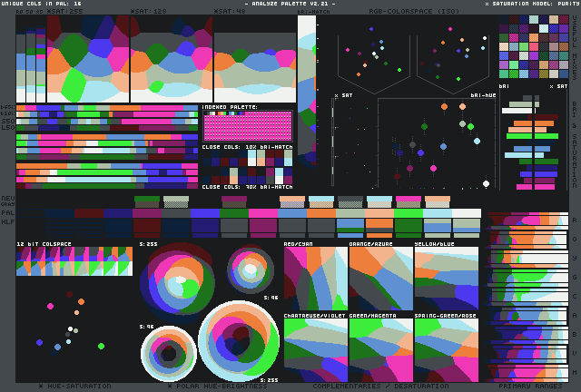Open the *SAT: 128 hue-saturation map
The height and width of the screenshot is (392, 581).
[172, 59]
